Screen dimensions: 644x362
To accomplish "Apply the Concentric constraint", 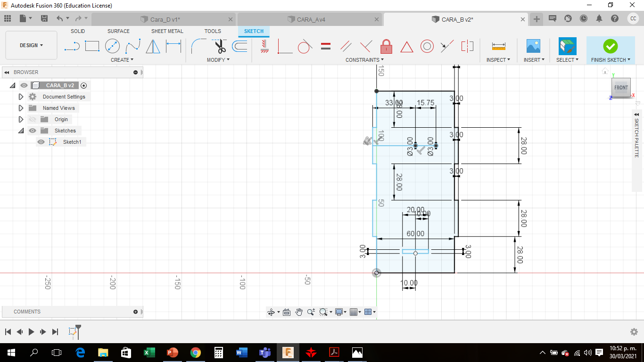I will coord(427,46).
